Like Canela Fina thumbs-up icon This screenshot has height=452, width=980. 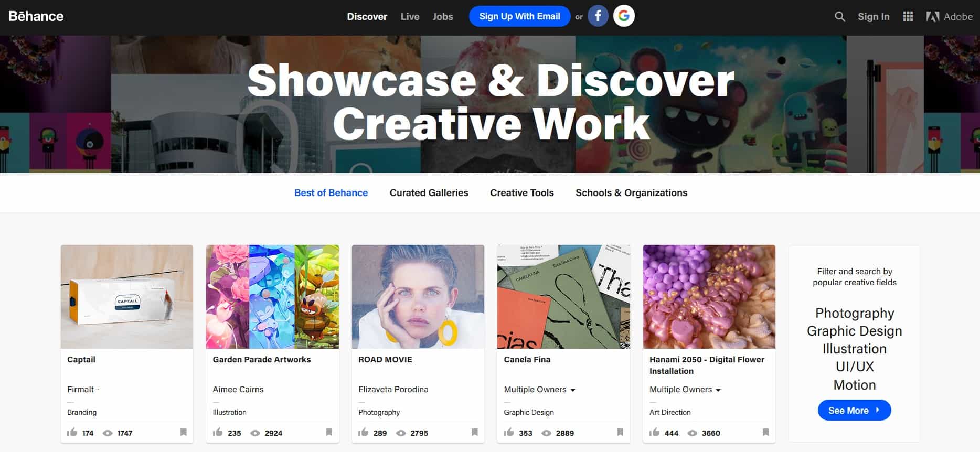[x=509, y=432]
